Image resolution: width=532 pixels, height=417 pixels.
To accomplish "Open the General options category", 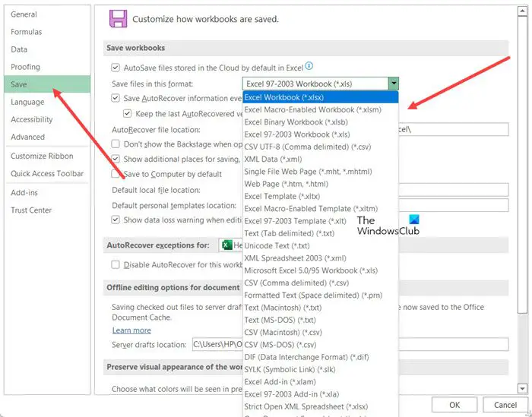I will pyautogui.click(x=47, y=14).
